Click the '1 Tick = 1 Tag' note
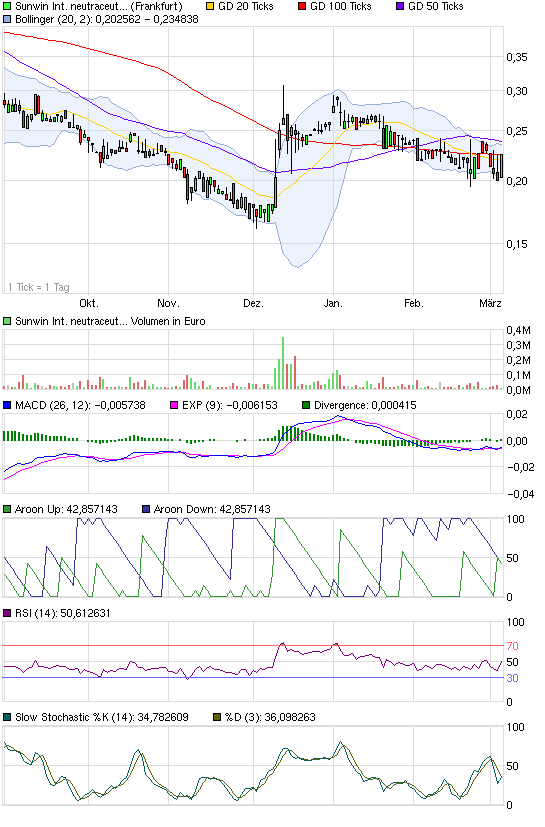 [x=39, y=287]
